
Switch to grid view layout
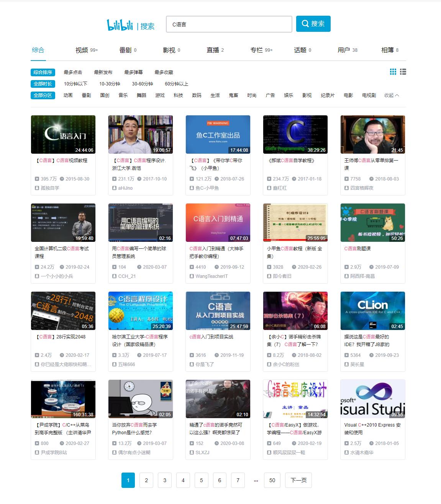point(392,72)
